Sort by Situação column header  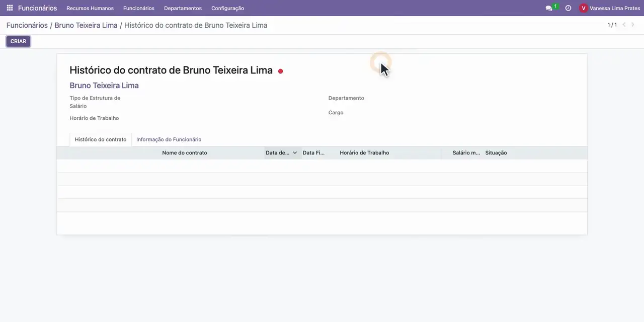[496, 152]
